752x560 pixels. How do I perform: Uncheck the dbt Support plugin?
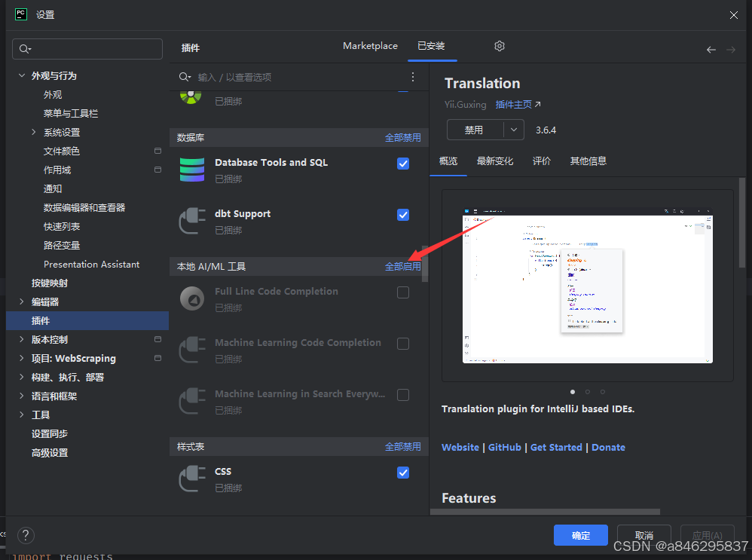coord(403,215)
